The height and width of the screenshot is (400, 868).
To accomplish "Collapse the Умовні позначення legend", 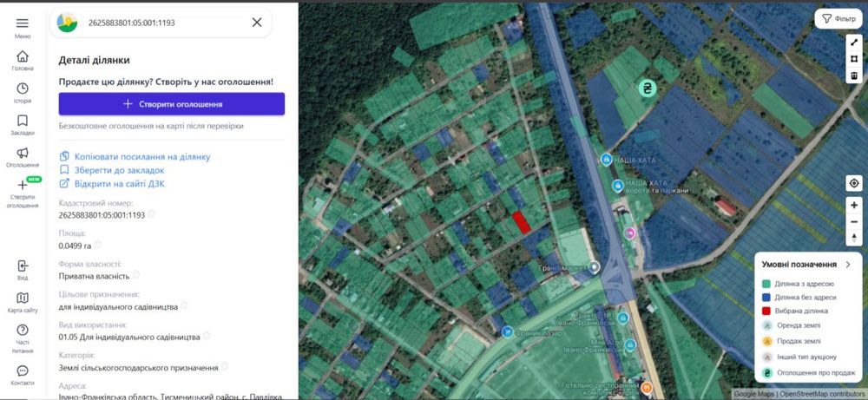I will point(848,265).
